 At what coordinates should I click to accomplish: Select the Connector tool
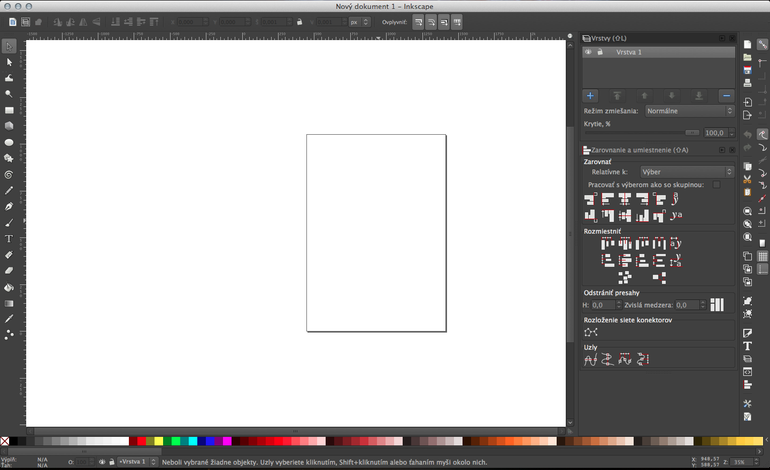9,335
